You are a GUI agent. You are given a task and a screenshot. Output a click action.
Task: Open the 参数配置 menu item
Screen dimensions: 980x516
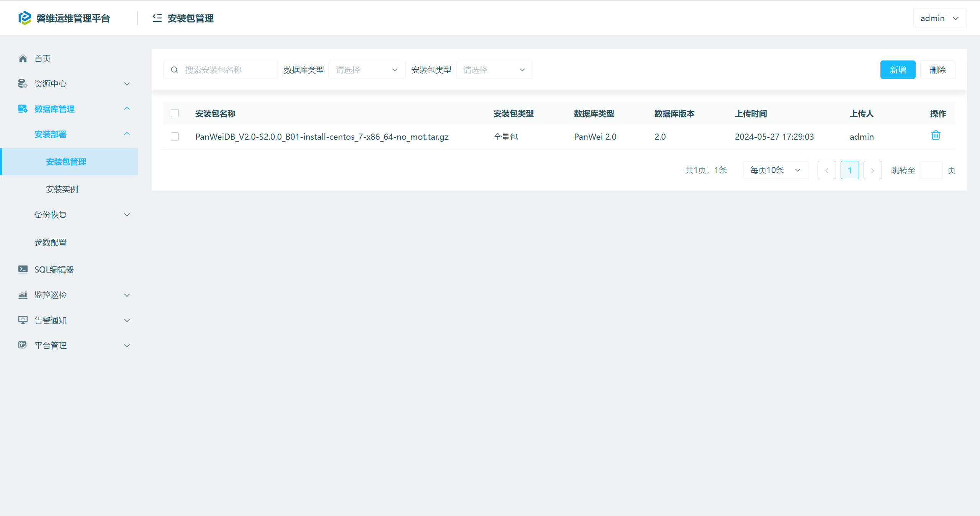51,242
